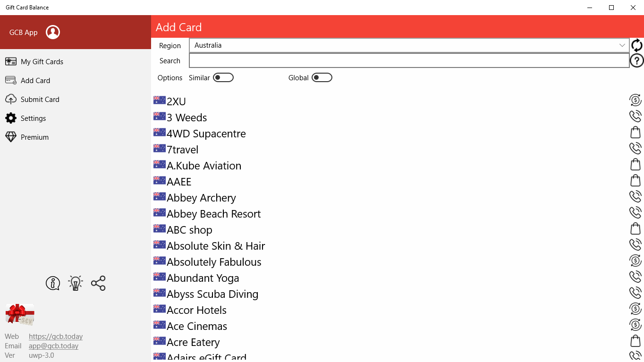
Task: Enable the Global option switch
Action: [322, 77]
